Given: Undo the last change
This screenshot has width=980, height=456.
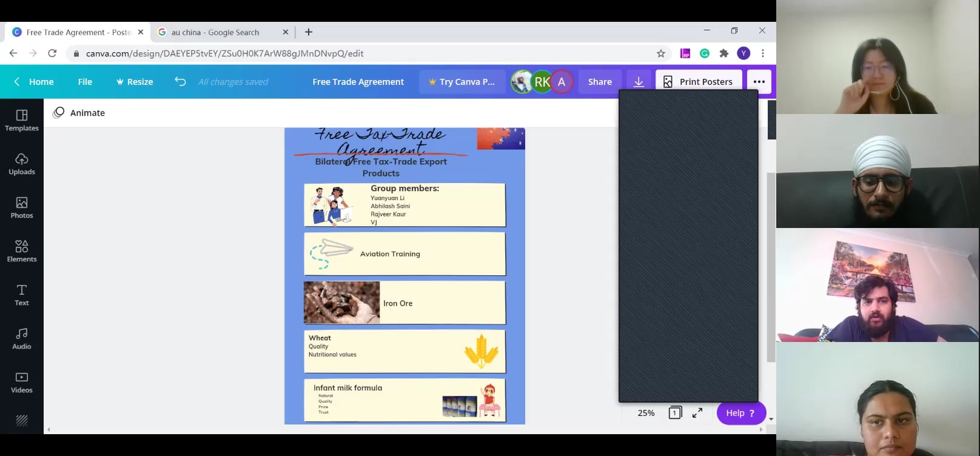Looking at the screenshot, I should click(x=180, y=81).
